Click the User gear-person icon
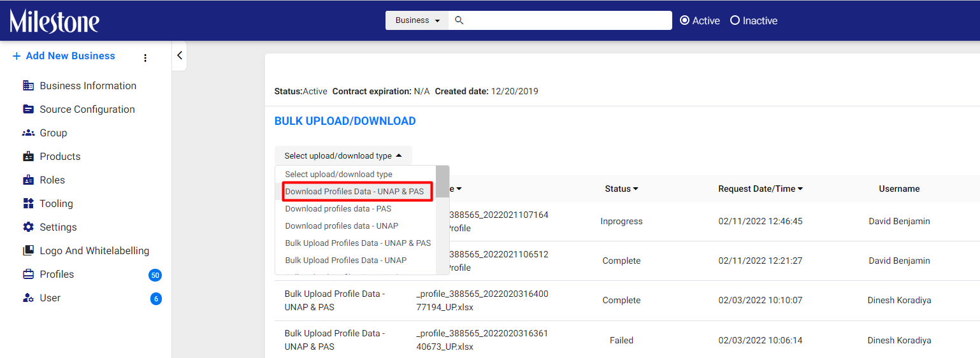Screen dimensions: 980x358 pos(28,297)
